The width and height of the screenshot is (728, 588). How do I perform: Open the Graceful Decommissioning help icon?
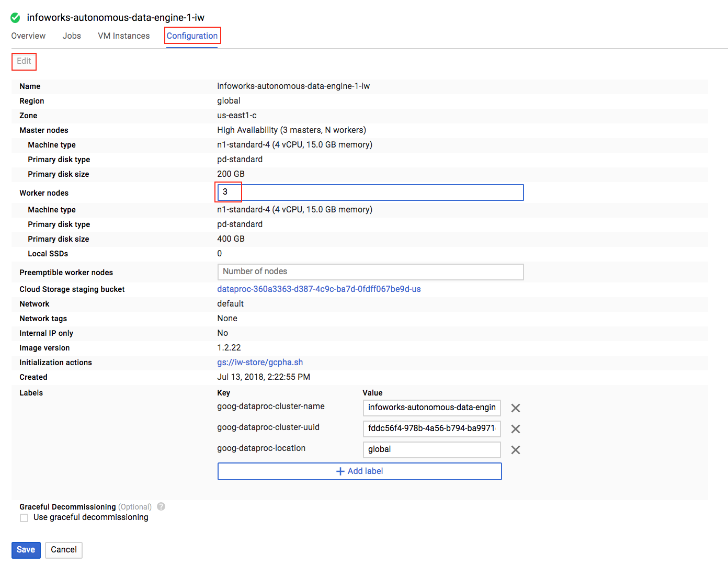click(x=161, y=506)
